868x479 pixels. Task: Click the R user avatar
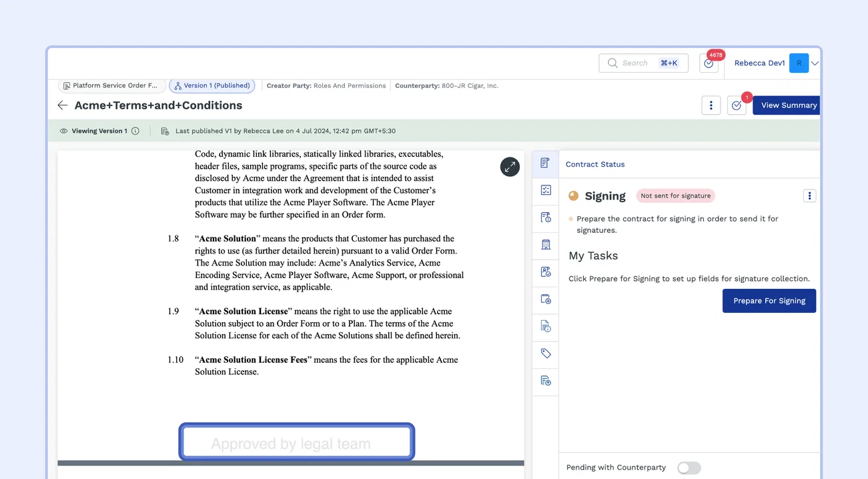[x=799, y=63]
